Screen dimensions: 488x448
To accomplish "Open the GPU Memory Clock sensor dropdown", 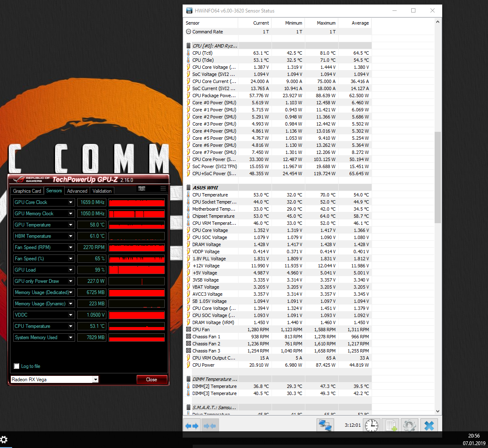I will pyautogui.click(x=70, y=214).
